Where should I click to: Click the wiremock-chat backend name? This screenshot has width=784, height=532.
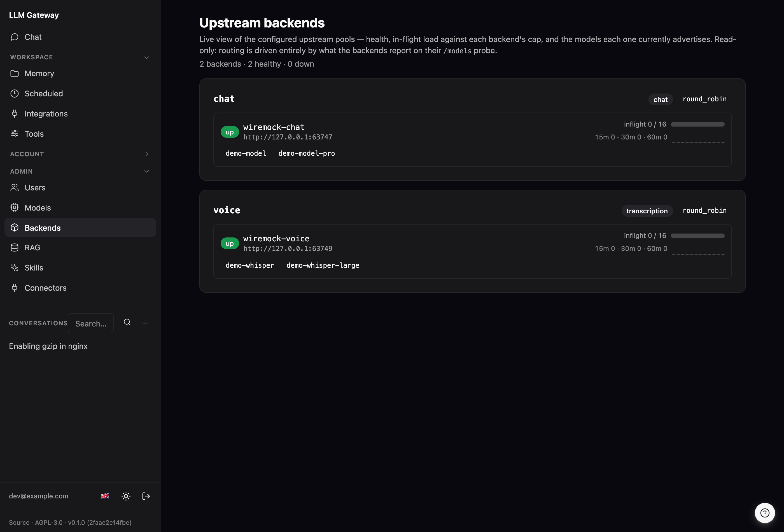pyautogui.click(x=274, y=127)
